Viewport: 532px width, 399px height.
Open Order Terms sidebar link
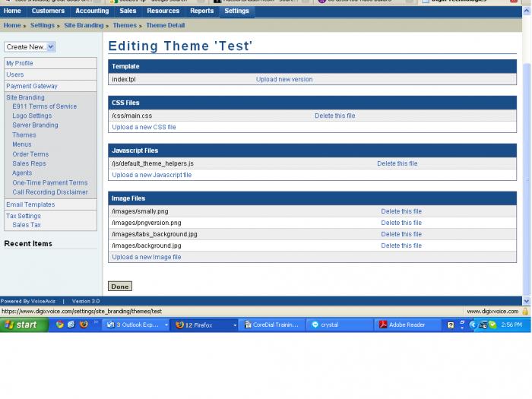[30, 154]
